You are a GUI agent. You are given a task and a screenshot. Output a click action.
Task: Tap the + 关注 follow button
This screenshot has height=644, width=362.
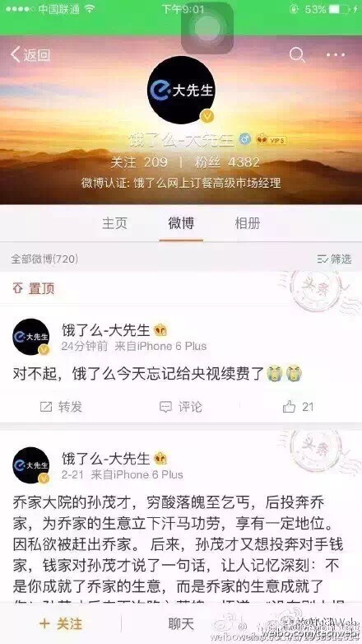click(x=61, y=624)
